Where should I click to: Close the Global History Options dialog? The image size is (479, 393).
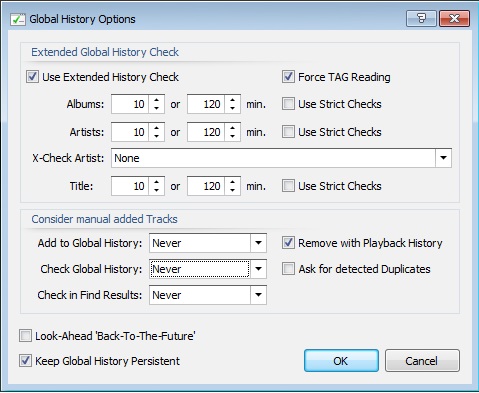[455, 18]
